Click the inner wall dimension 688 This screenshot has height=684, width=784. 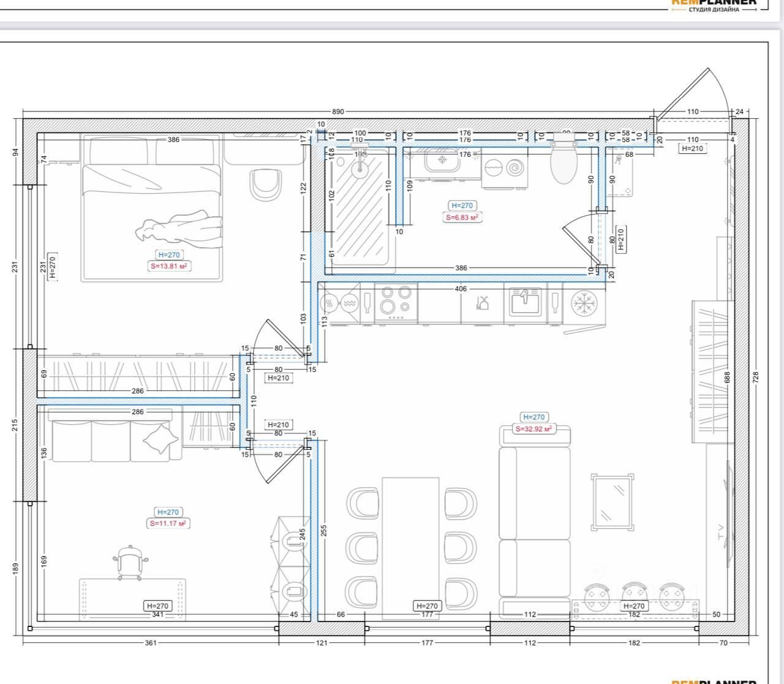point(728,376)
